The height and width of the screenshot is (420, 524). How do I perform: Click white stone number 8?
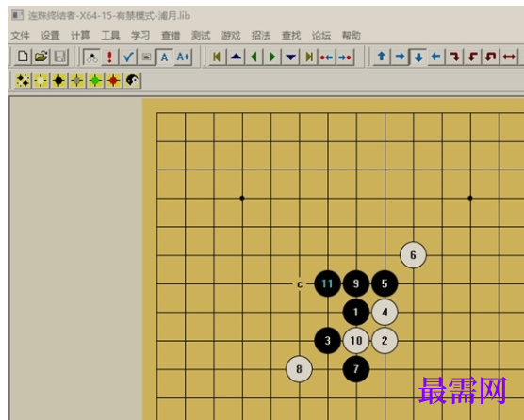point(299,369)
